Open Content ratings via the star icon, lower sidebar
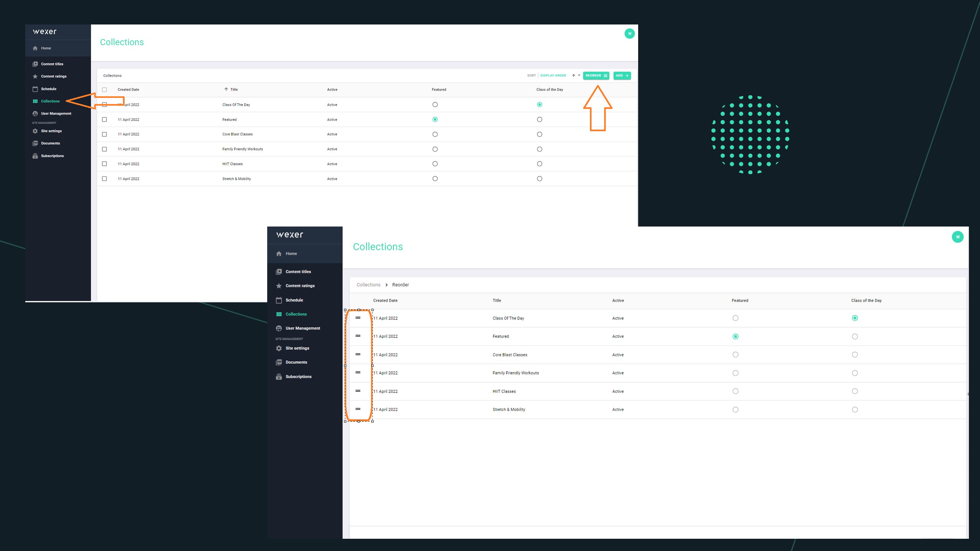 279,286
